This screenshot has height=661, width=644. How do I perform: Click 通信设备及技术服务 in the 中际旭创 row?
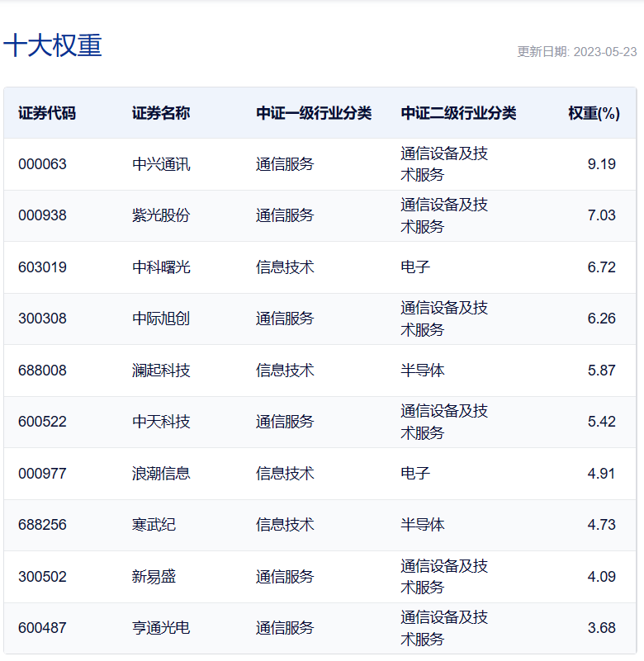[x=444, y=319]
